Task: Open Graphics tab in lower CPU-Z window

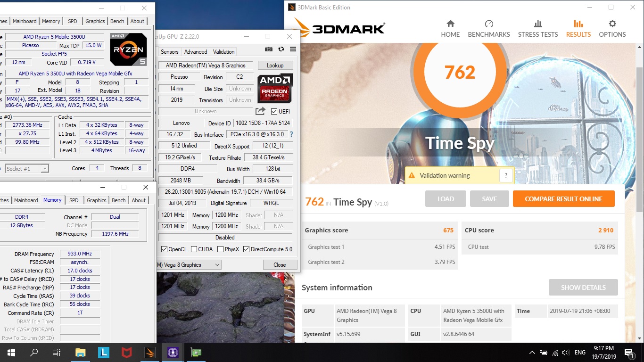Action: click(97, 200)
